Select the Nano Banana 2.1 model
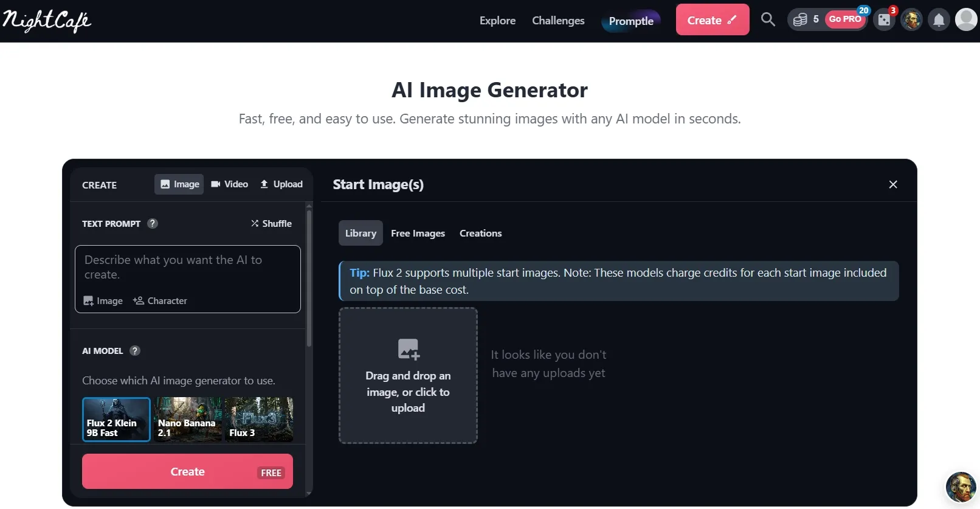The width and height of the screenshot is (980, 509). click(x=187, y=419)
